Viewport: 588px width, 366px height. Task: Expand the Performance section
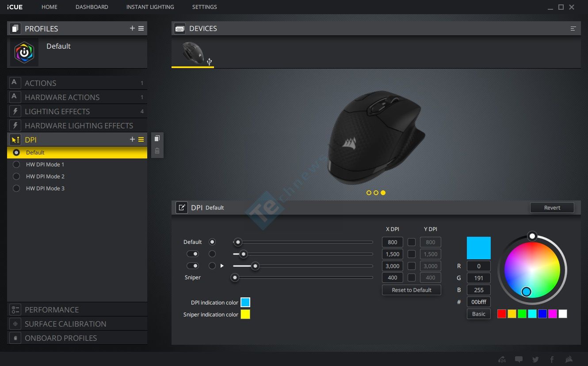coord(77,310)
